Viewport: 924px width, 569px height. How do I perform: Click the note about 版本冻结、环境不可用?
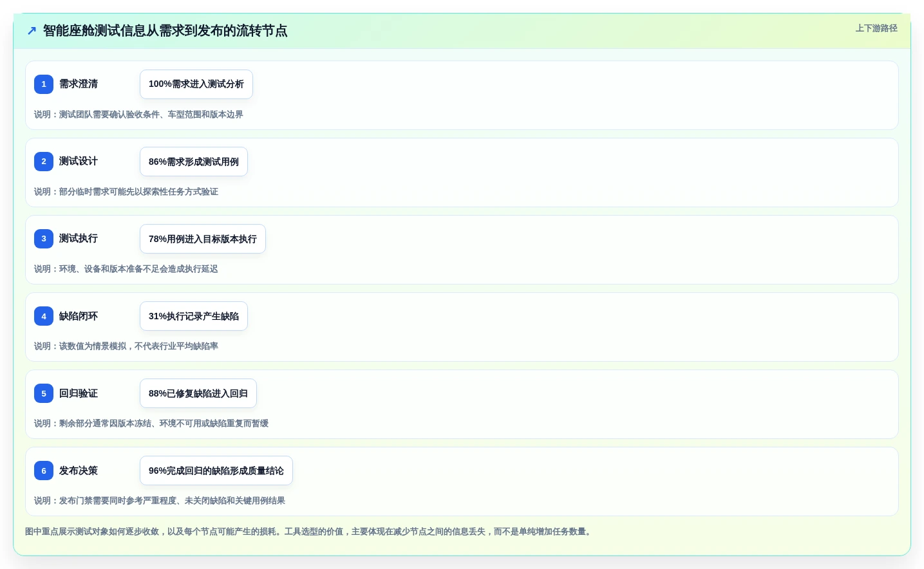coord(151,424)
